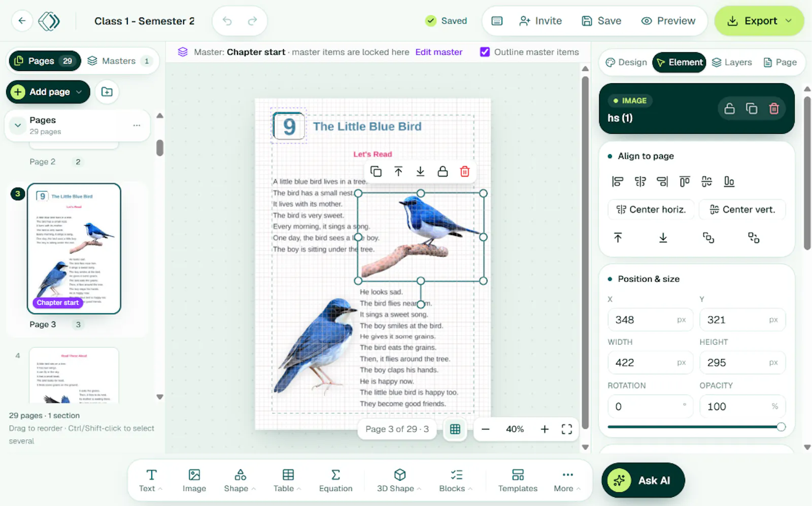
Task: Click Center vert. button
Action: click(742, 209)
